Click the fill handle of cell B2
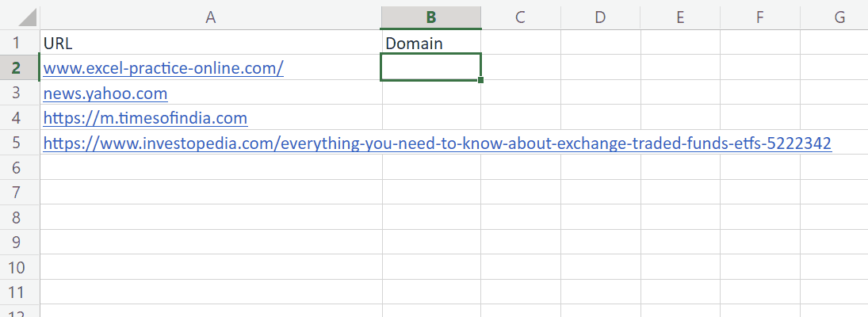Image resolution: width=868 pixels, height=317 pixels. point(481,80)
